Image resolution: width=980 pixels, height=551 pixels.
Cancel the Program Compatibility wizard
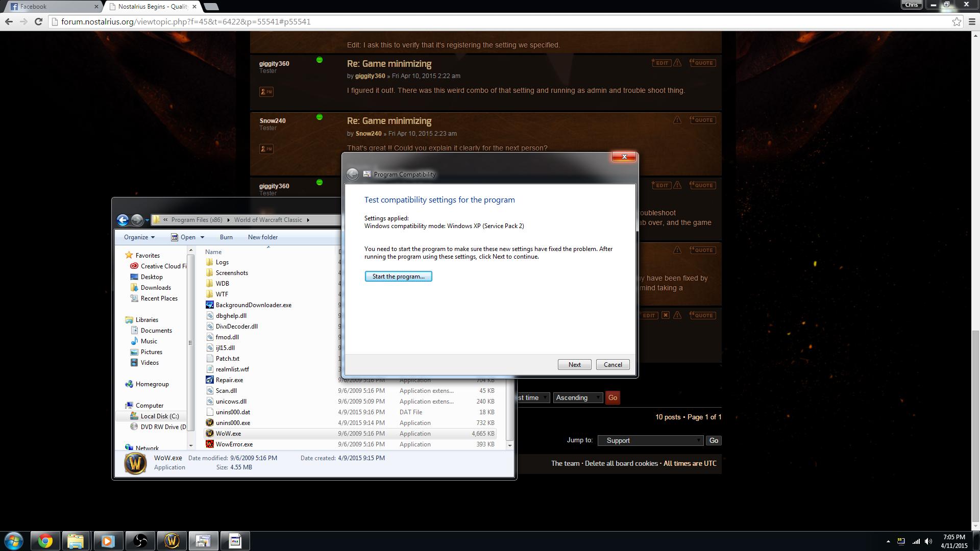coord(612,365)
